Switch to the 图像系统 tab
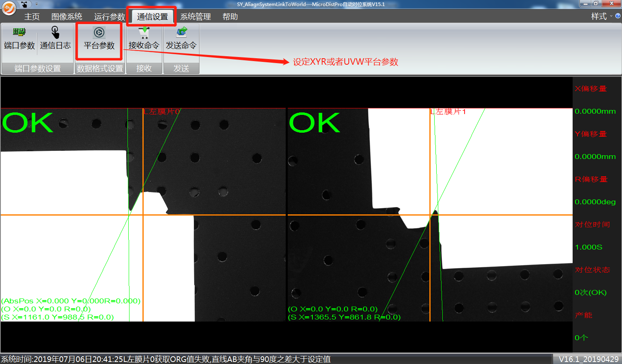This screenshot has height=364, width=622. coord(67,17)
